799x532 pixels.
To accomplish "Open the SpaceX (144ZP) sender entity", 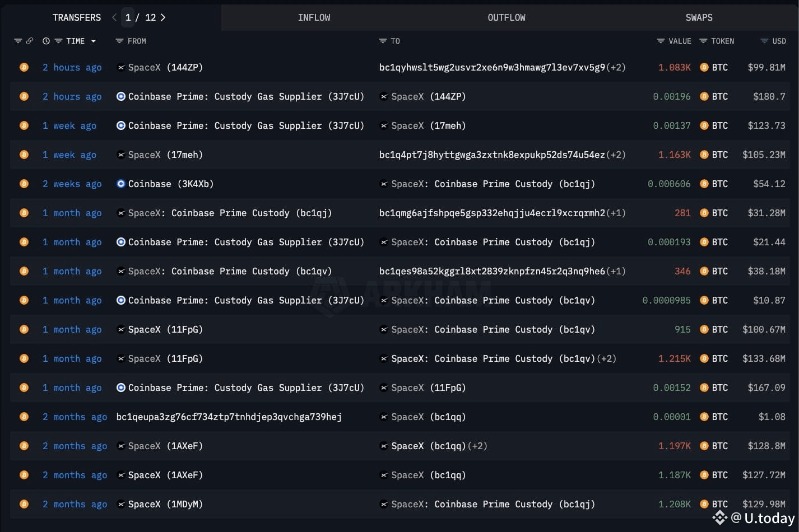I will click(x=165, y=67).
